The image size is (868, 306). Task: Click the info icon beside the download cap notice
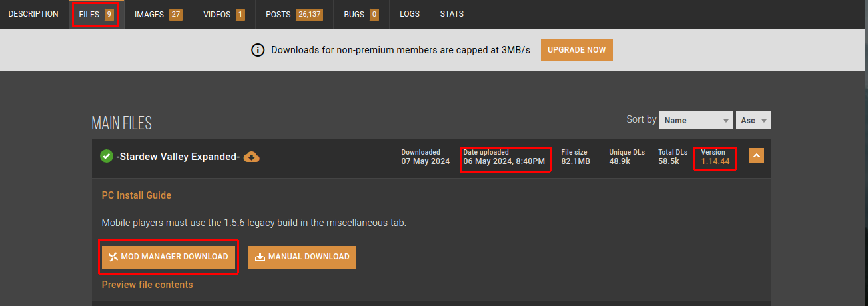tap(258, 51)
